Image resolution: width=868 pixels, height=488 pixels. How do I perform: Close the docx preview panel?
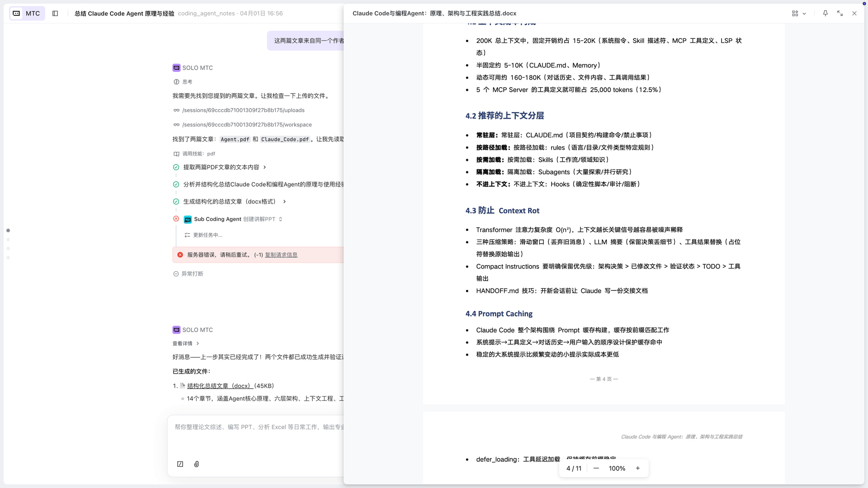tap(854, 14)
